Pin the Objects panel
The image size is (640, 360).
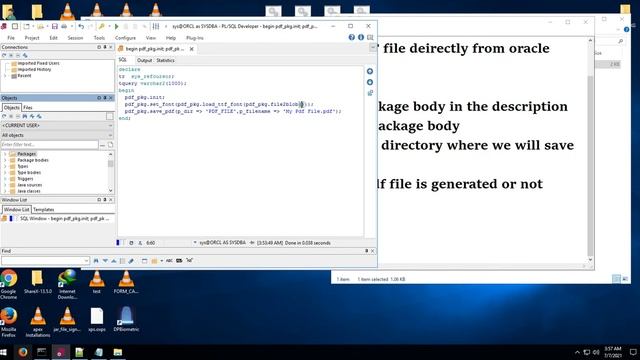tap(105, 98)
